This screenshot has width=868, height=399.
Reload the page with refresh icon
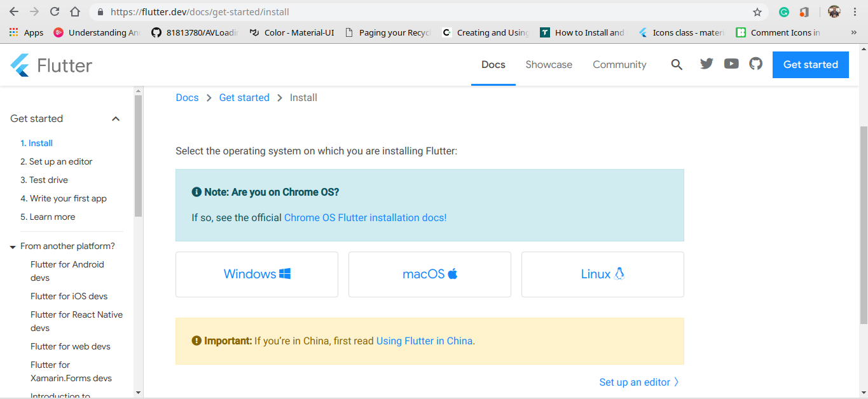tap(55, 11)
